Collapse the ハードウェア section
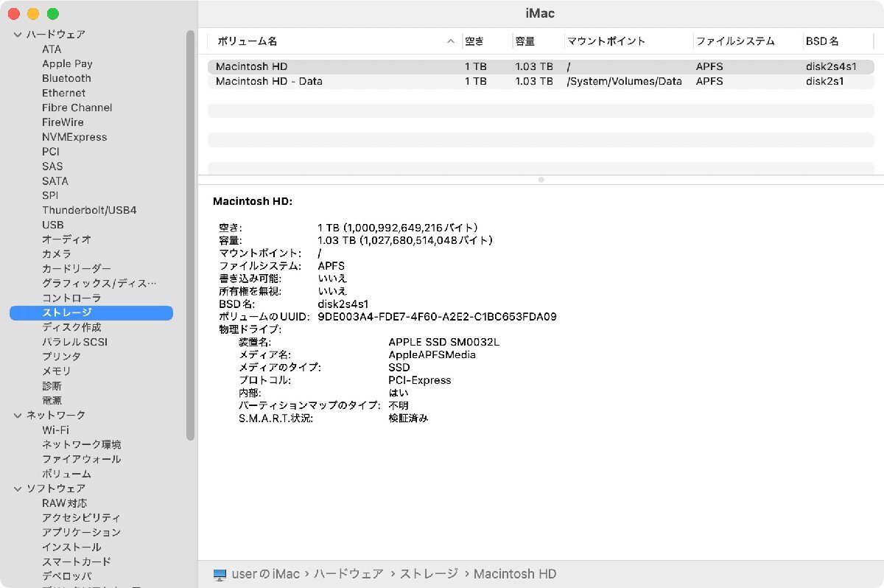Viewport: 884px width, 588px height. pos(18,35)
